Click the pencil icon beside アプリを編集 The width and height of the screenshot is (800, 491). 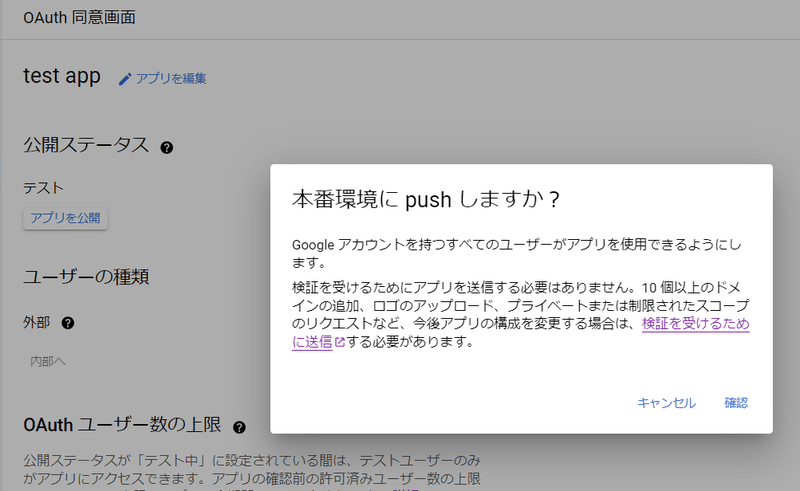click(125, 79)
